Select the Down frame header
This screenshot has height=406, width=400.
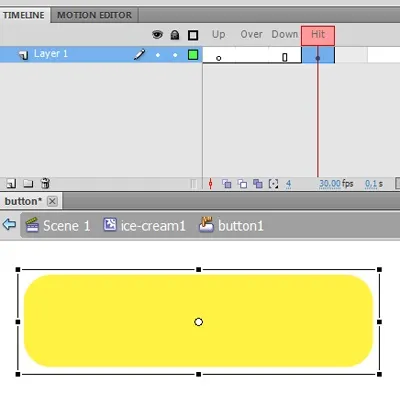pos(285,34)
